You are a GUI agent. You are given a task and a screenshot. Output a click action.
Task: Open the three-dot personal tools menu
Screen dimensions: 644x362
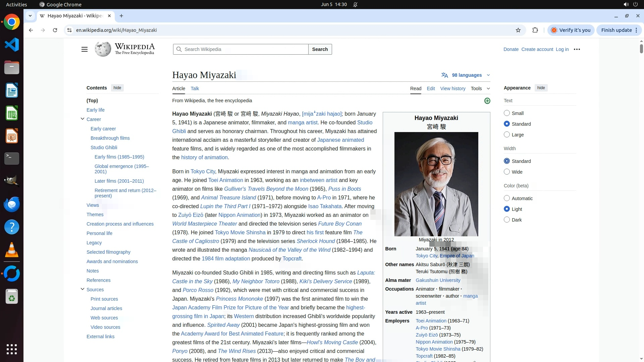[577, 49]
